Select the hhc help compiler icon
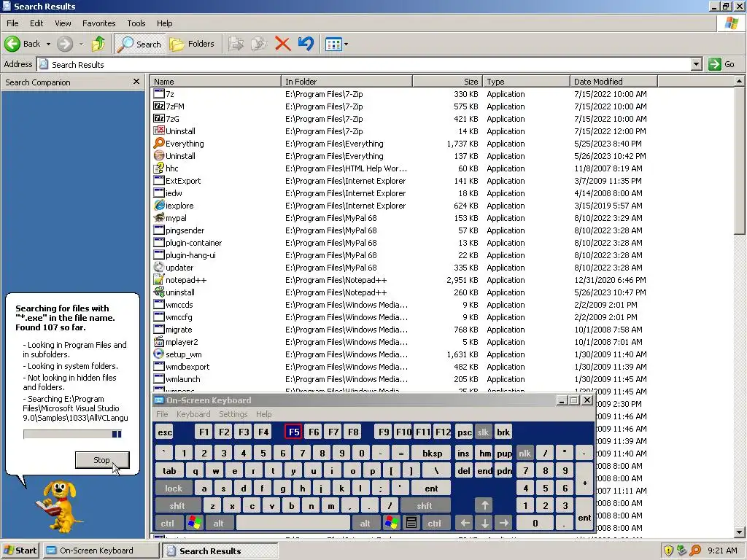 click(159, 168)
